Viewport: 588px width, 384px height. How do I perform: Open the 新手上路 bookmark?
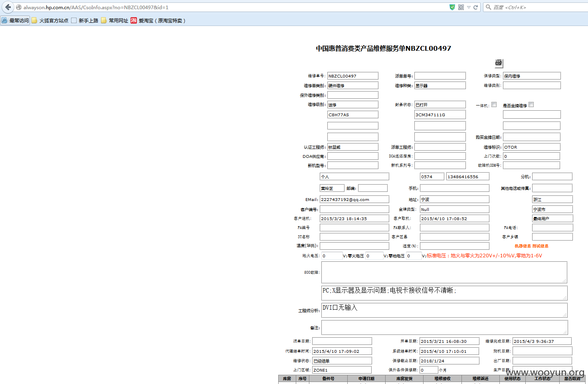[85, 20]
